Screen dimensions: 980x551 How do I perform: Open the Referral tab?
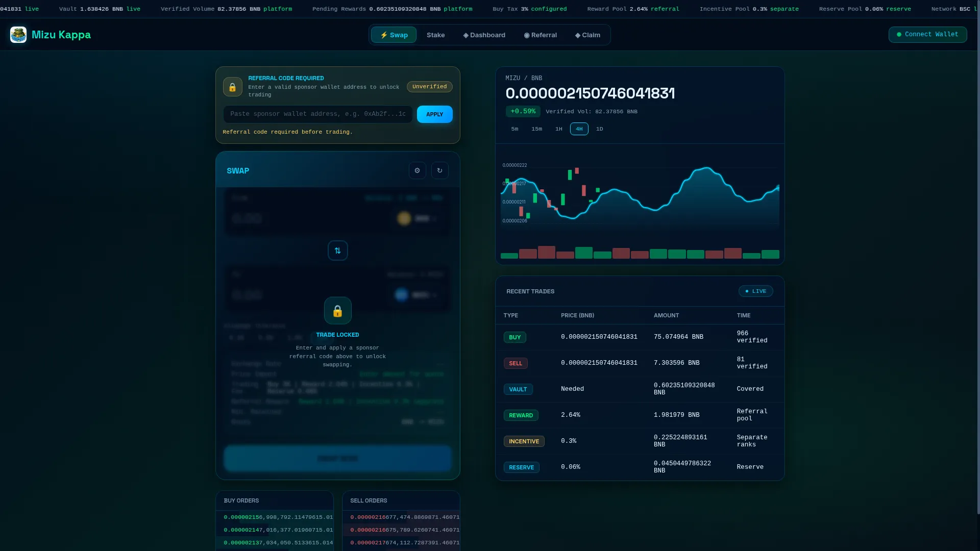pos(541,35)
